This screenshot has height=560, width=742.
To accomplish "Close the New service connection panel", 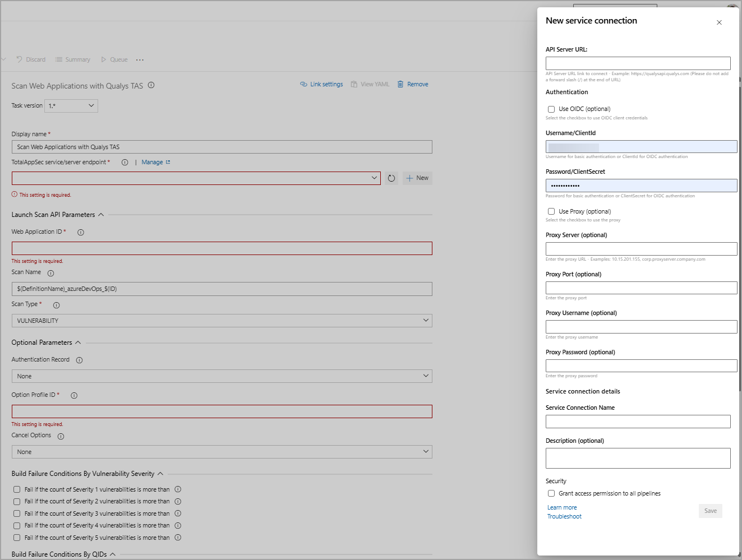I will [x=719, y=22].
